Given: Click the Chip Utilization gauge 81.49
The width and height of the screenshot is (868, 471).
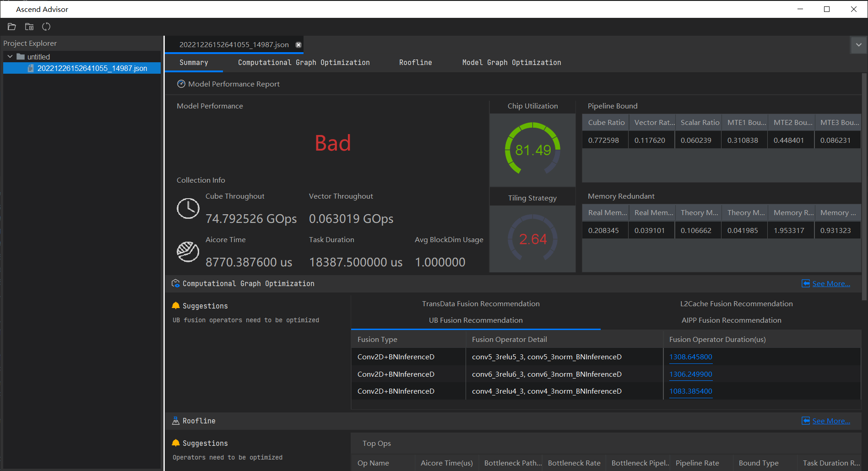Looking at the screenshot, I should pos(532,150).
